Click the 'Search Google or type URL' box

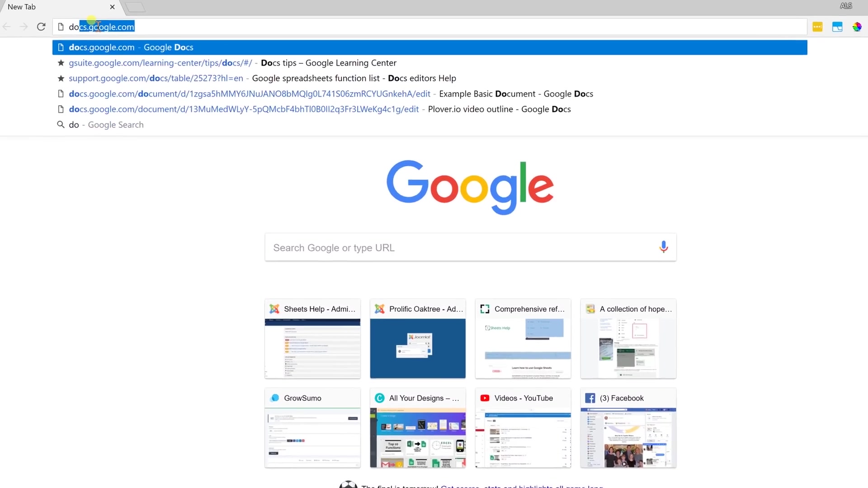470,247
